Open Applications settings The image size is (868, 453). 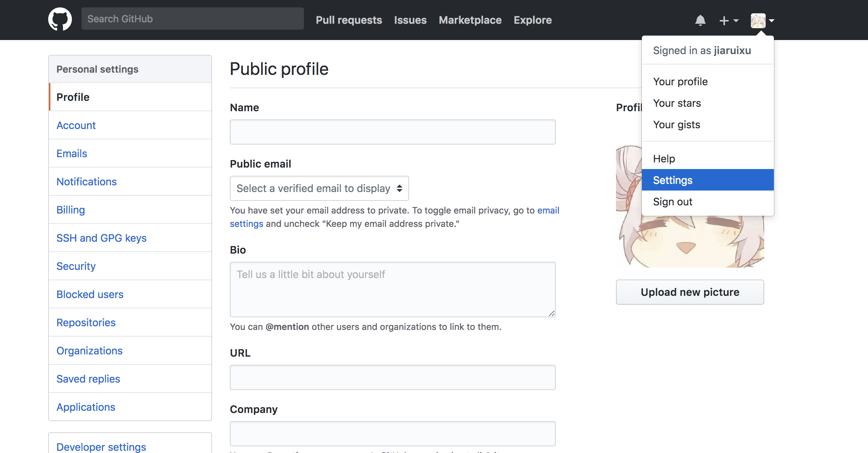[130, 407]
